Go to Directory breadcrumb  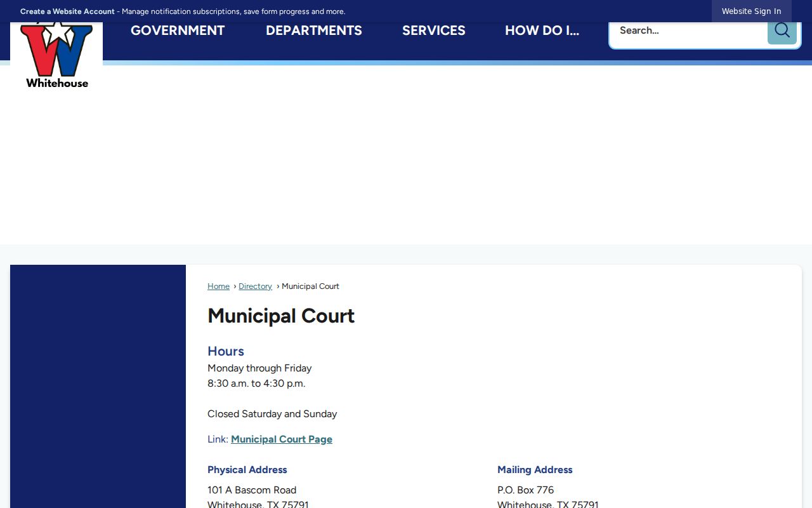[x=255, y=286]
